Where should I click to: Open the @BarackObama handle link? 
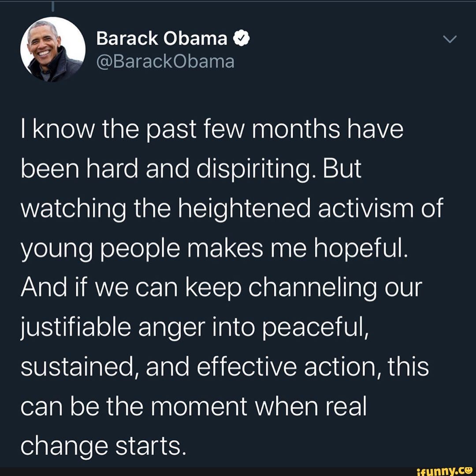165,62
